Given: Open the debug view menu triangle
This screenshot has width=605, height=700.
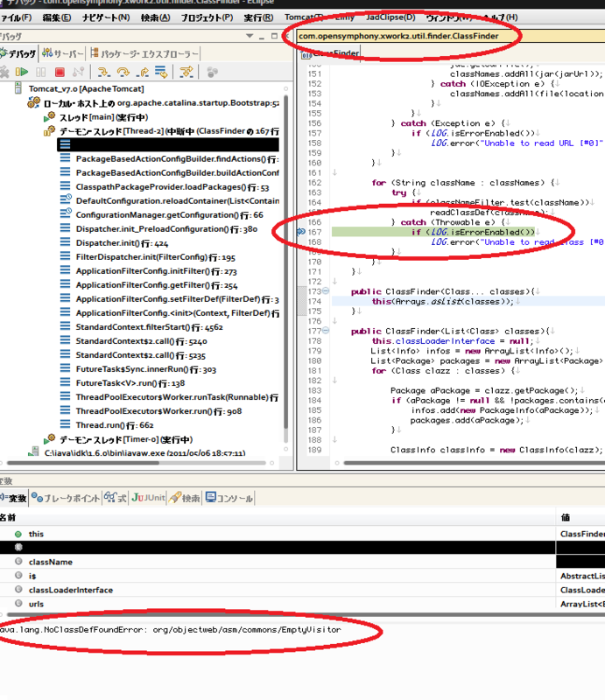Looking at the screenshot, I should [250, 36].
